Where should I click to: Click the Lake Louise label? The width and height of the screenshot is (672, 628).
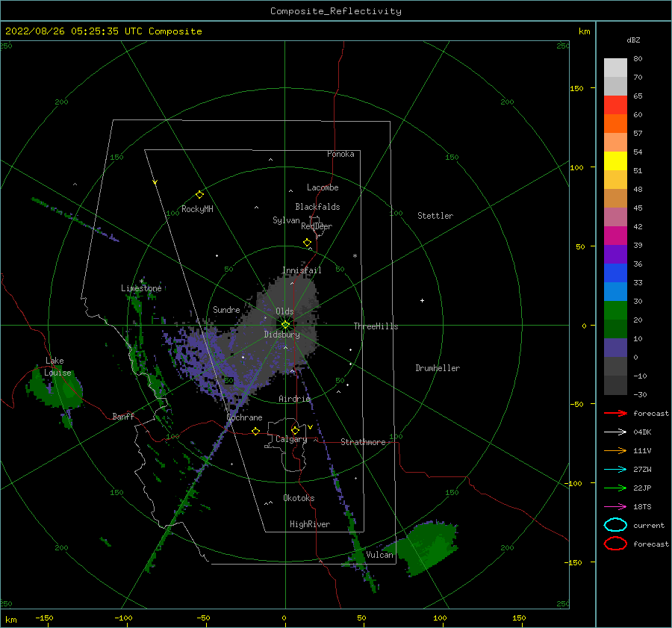(57, 367)
